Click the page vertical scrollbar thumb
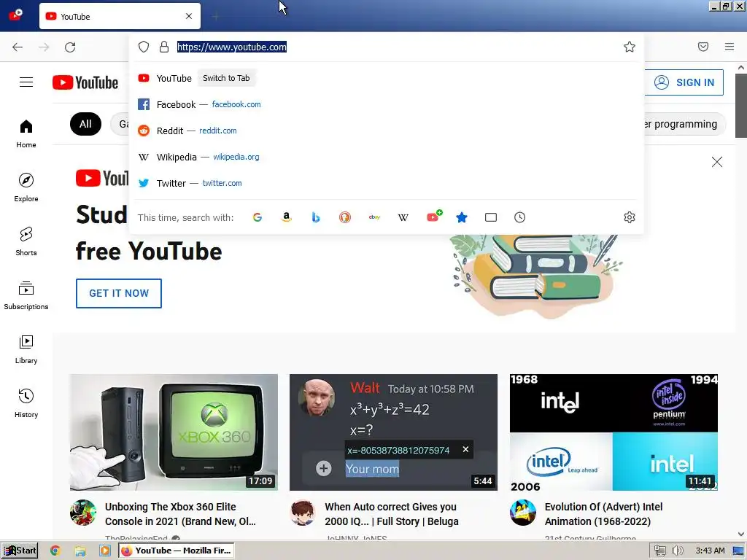Screen dimensions: 747x560 [741, 106]
